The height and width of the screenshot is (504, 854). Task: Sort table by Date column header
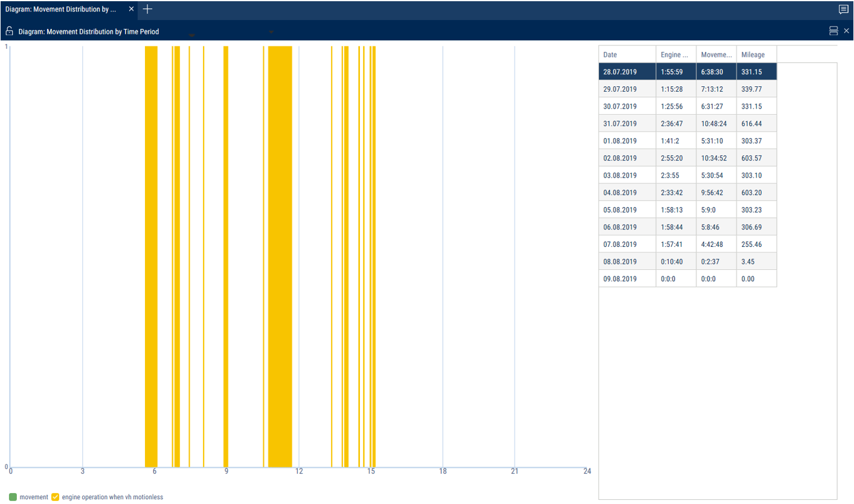[x=627, y=54]
